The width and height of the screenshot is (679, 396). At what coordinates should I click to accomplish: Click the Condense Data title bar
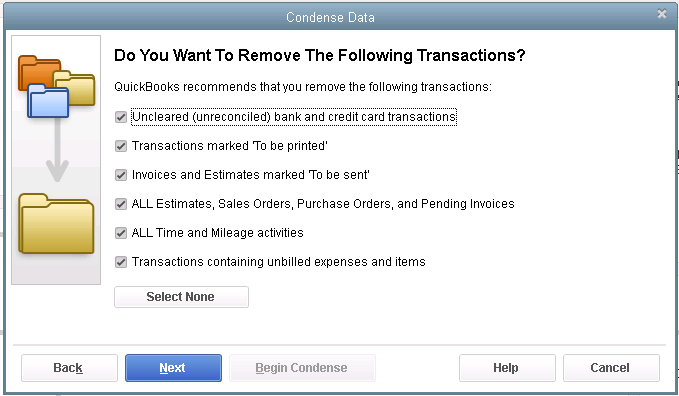(x=330, y=17)
